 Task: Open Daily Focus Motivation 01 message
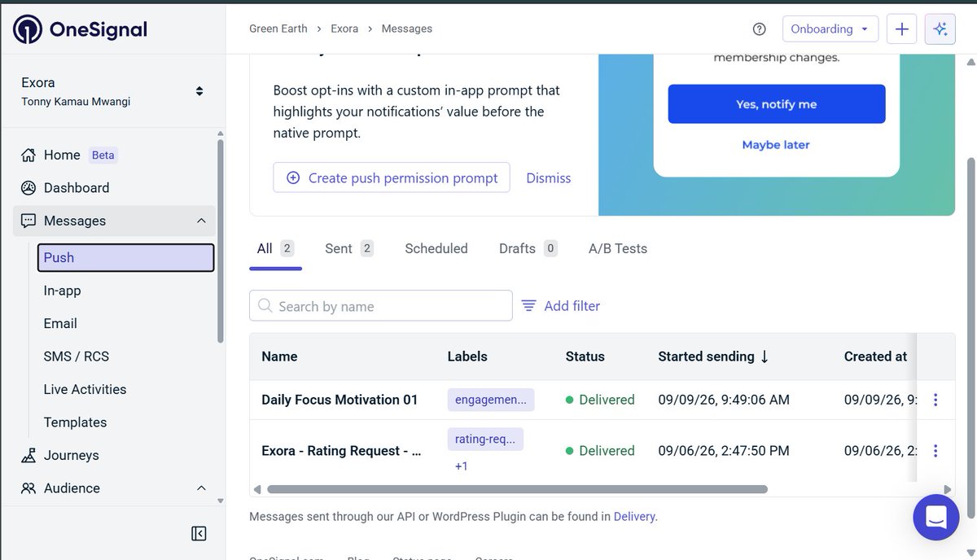340,400
